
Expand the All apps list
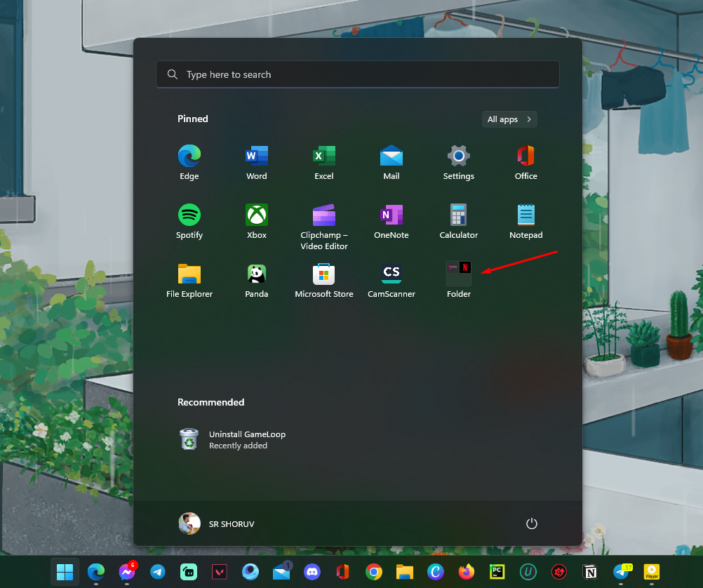point(509,119)
